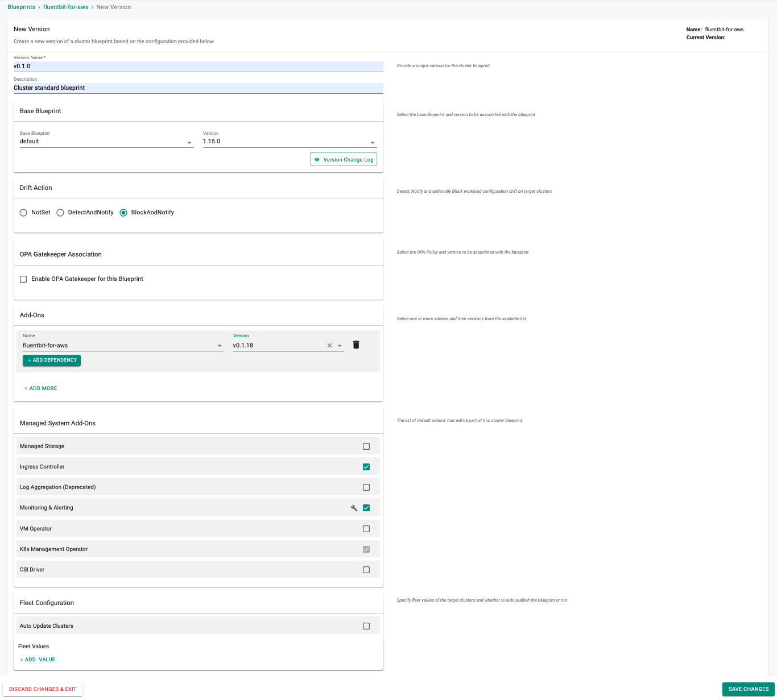Click the OPA Gatekeeper Association heading

point(61,254)
